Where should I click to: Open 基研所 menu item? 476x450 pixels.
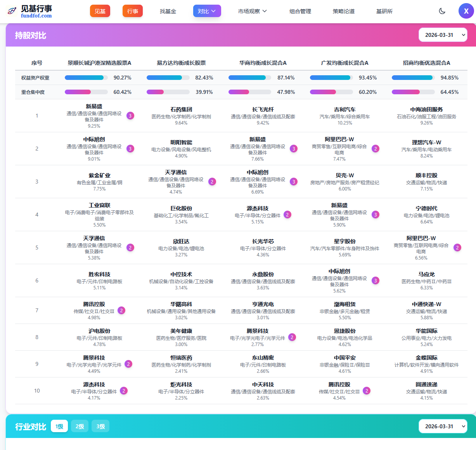click(384, 11)
